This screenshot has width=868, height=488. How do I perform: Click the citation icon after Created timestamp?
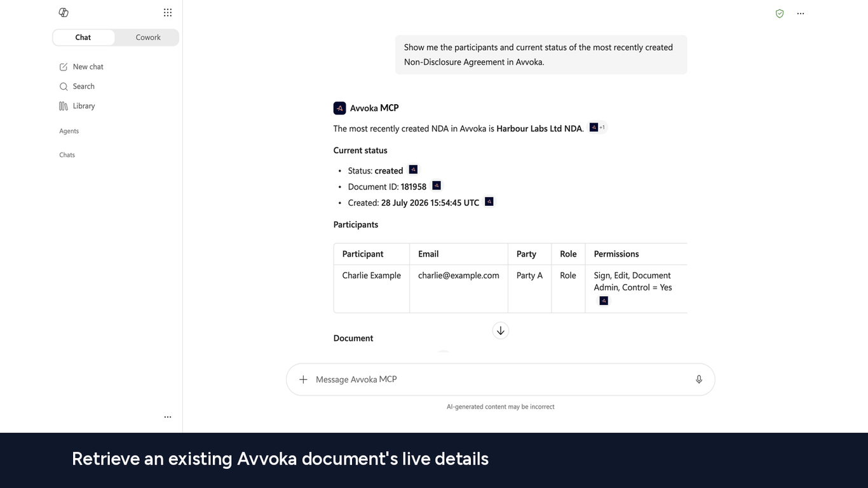(489, 201)
